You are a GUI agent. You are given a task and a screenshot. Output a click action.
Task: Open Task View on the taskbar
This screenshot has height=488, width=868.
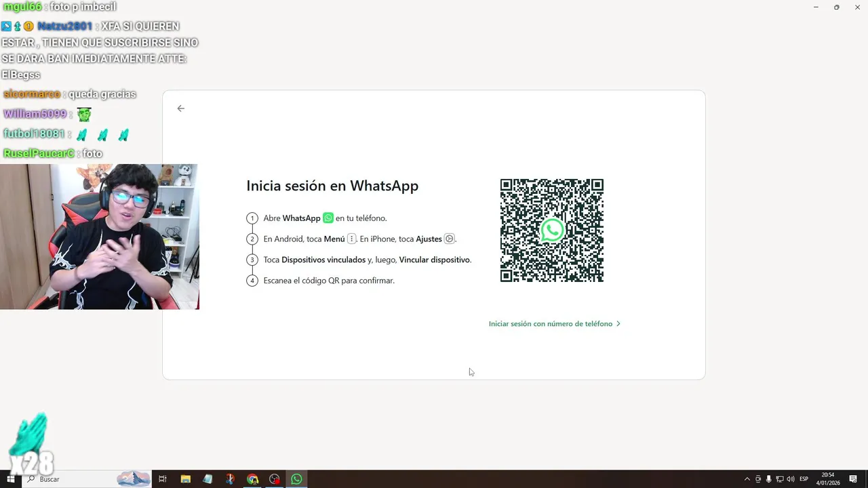(163, 479)
